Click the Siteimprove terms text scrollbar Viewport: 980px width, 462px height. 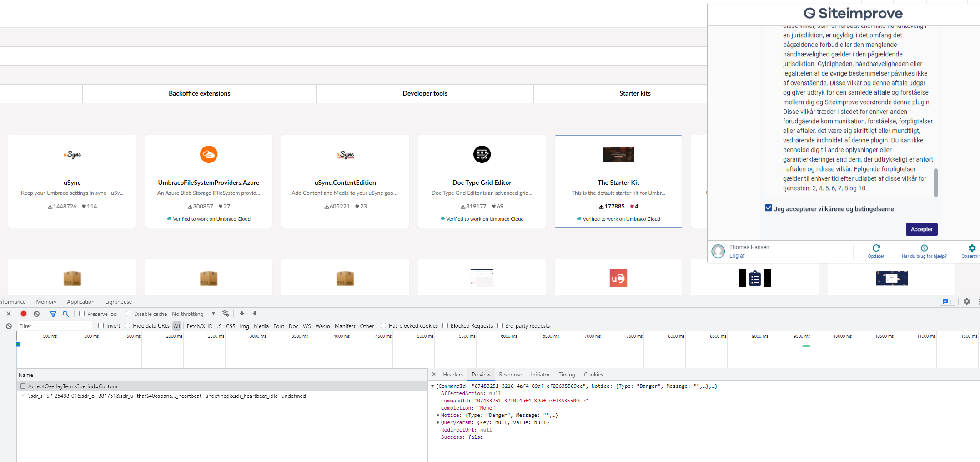click(935, 183)
